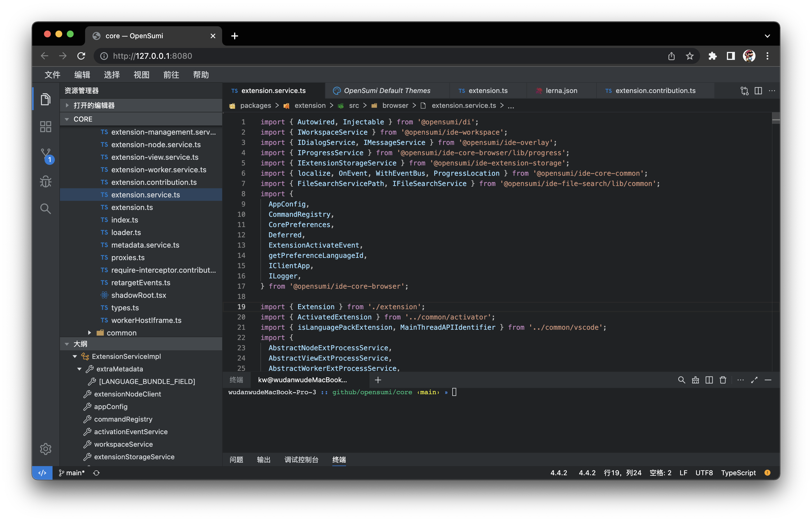Expand the common folder
This screenshot has width=812, height=522.
pyautogui.click(x=89, y=333)
